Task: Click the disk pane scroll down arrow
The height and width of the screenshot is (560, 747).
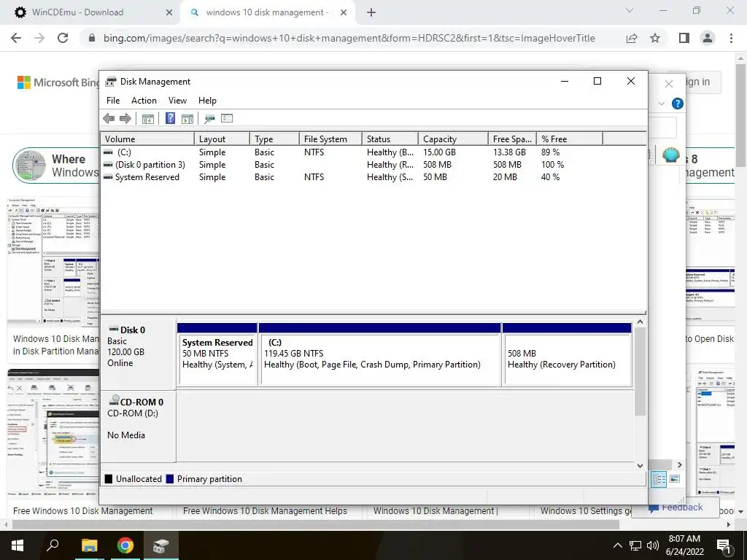Action: pyautogui.click(x=640, y=466)
